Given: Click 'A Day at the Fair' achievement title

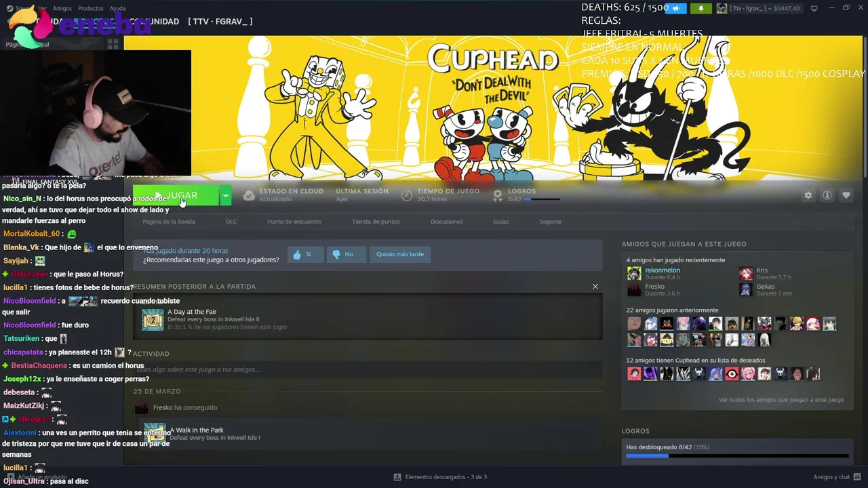Looking at the screenshot, I should 192,312.
